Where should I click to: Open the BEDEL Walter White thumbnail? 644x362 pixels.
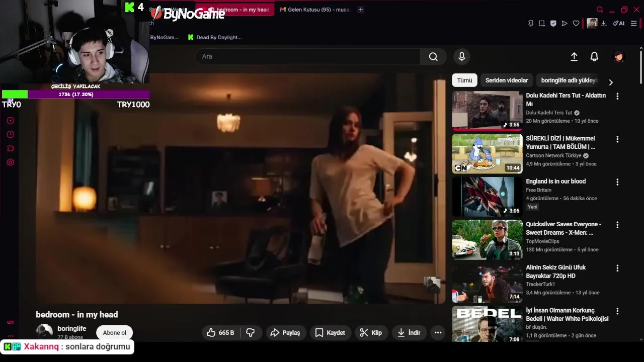487,324
